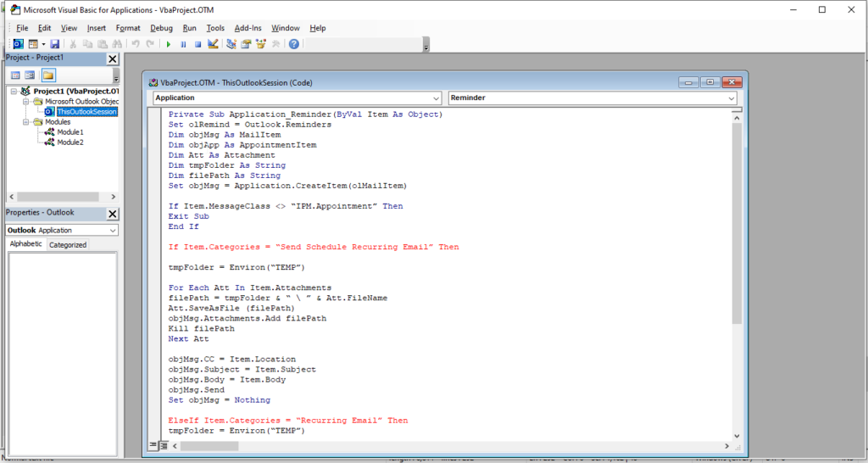Click View Code icon in Project panel
This screenshot has height=463, width=868.
tap(15, 75)
